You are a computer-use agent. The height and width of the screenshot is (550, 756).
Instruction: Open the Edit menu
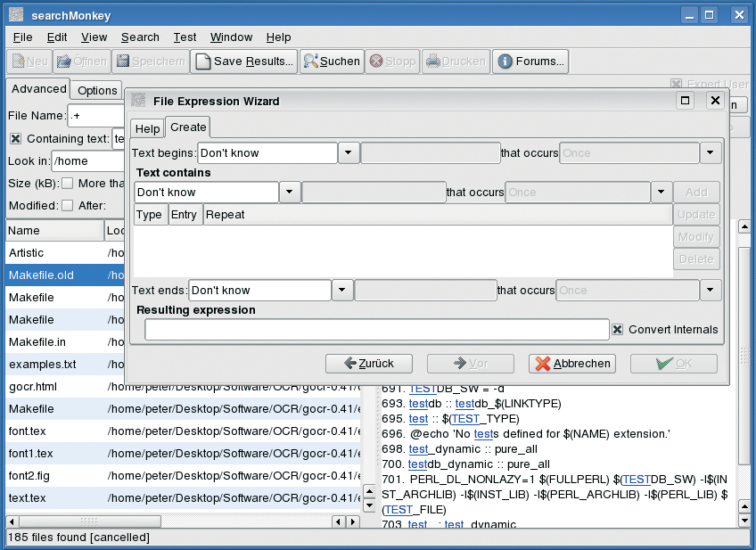(57, 37)
